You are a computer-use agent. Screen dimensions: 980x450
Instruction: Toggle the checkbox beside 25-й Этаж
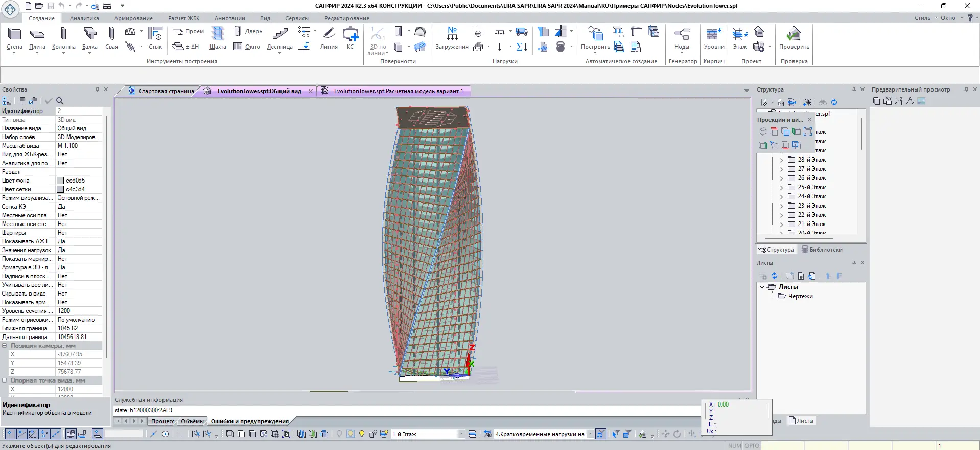point(791,187)
